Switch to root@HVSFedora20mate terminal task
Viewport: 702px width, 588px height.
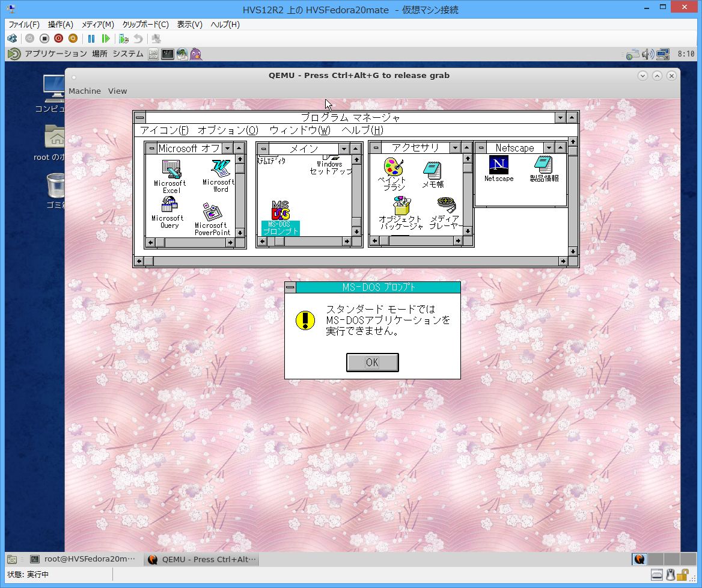(84, 559)
